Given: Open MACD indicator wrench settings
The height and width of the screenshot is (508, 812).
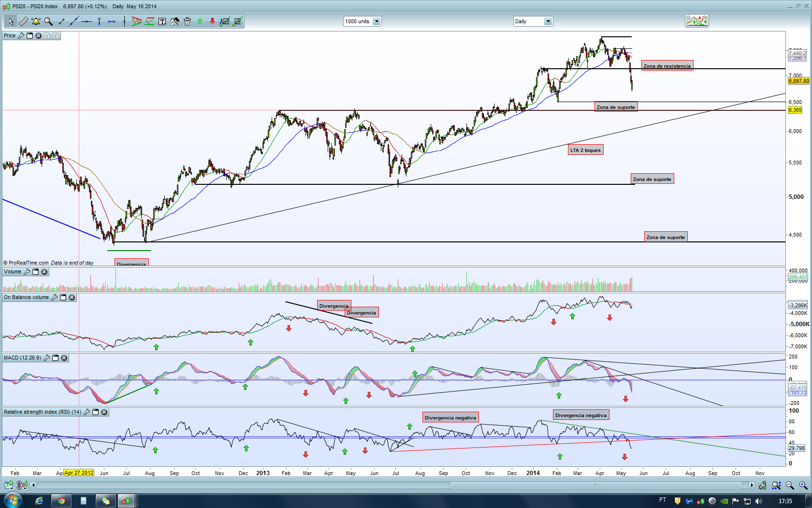Looking at the screenshot, I should (x=47, y=358).
